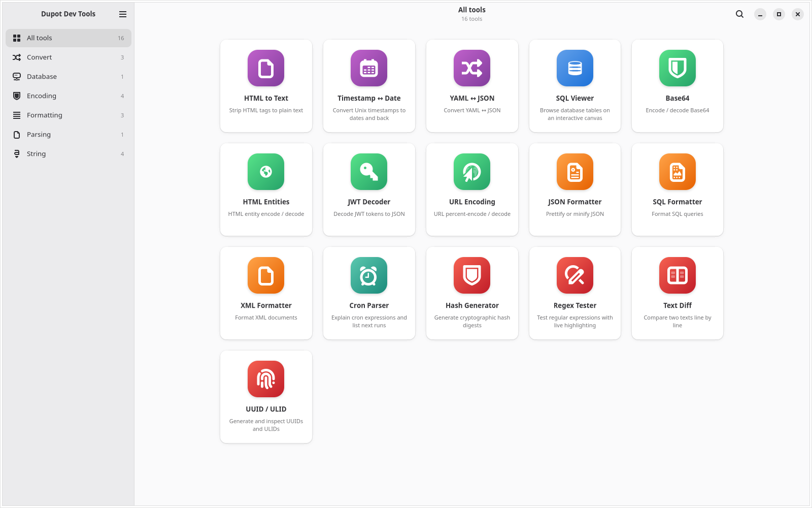
Task: Click the 'Format SQL queries' text
Action: point(678,214)
